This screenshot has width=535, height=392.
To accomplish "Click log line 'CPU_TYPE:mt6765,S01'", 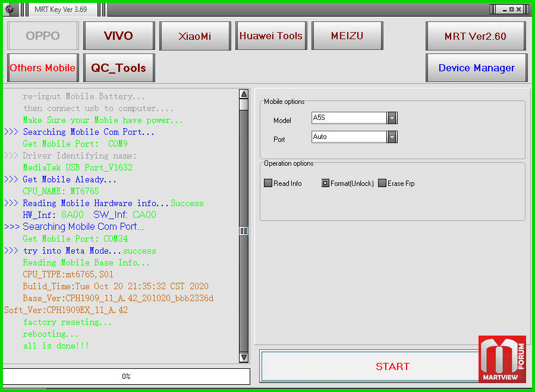I will [x=68, y=274].
